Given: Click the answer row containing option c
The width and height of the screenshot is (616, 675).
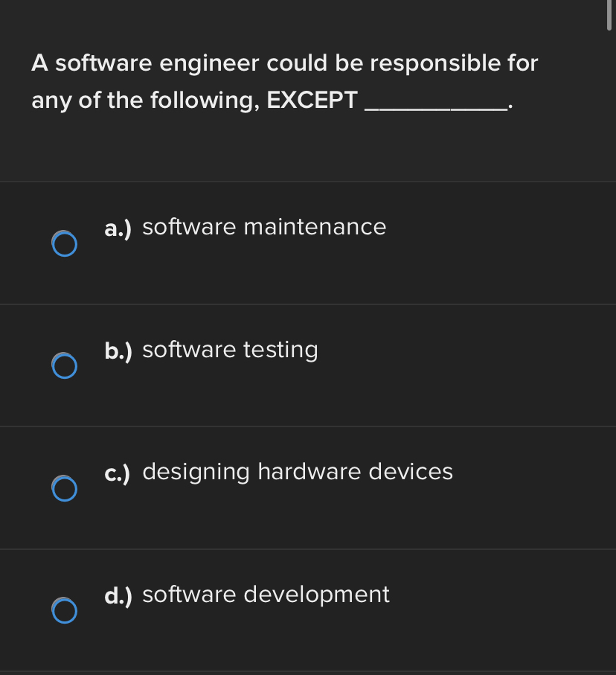Looking at the screenshot, I should [308, 487].
